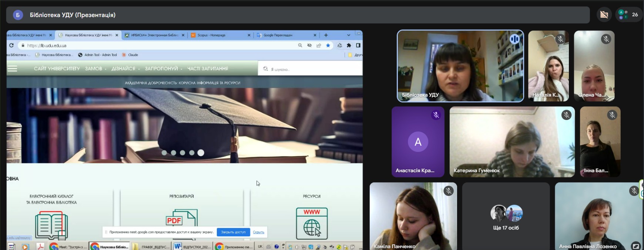Click the WWW resources globe icon

[312, 223]
